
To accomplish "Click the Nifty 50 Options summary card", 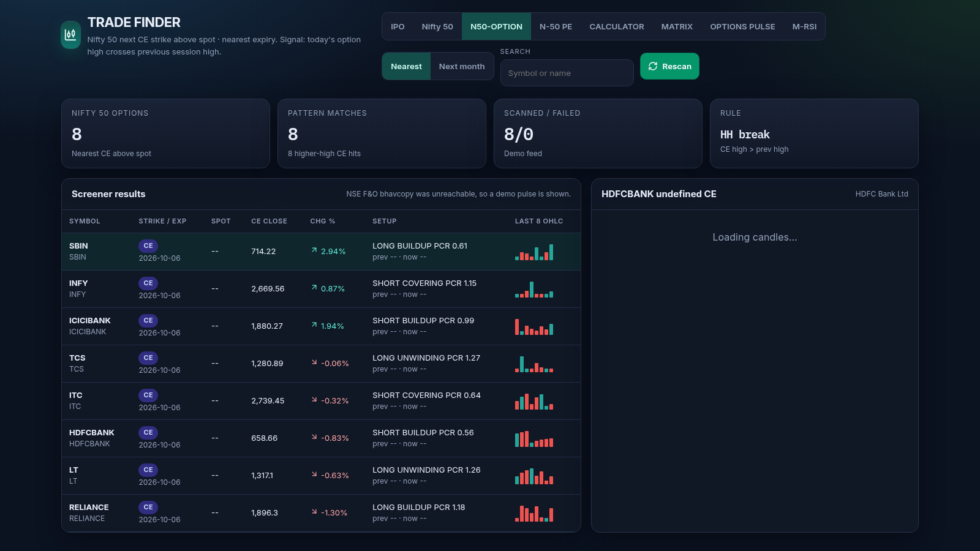I will coord(165,133).
